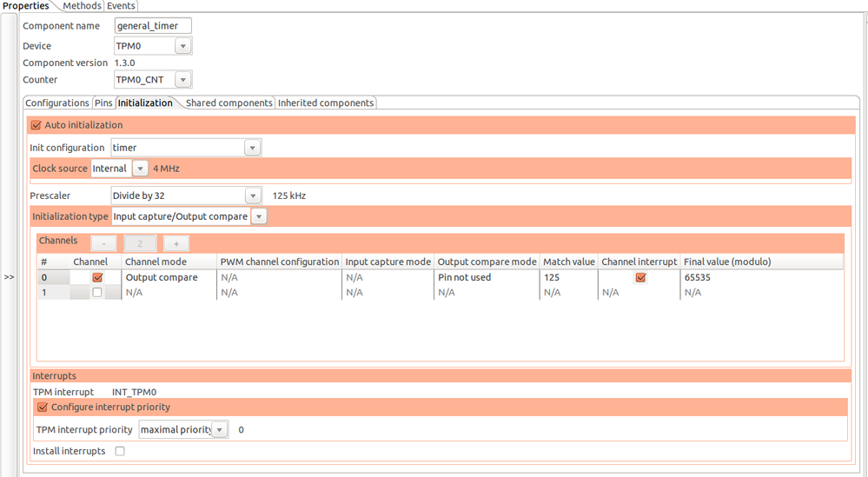
Task: Switch to the Methods tab
Action: coord(82,6)
